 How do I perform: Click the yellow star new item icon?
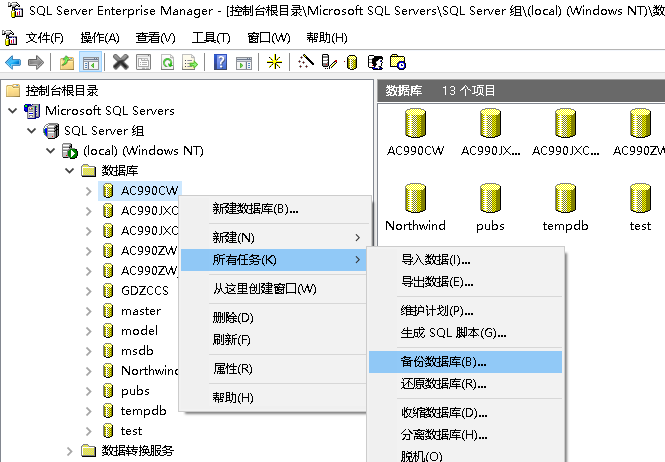[x=274, y=62]
